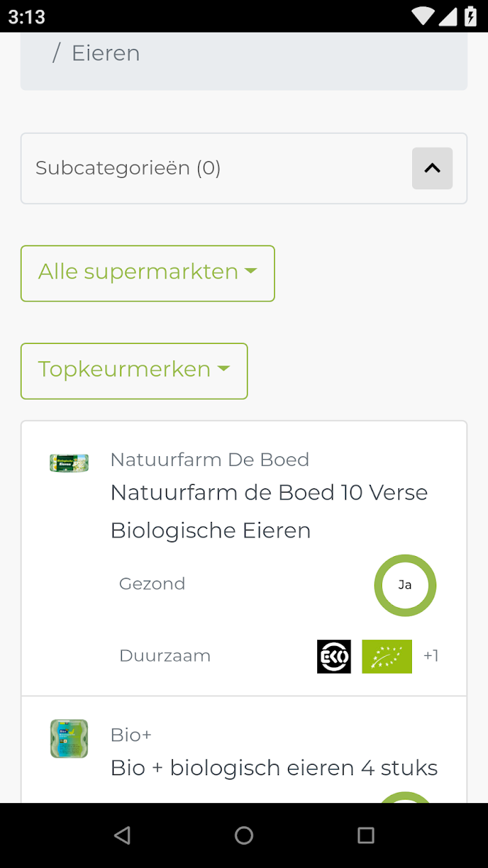
Task: Collapse the Subcategorieën chevron button
Action: (432, 168)
